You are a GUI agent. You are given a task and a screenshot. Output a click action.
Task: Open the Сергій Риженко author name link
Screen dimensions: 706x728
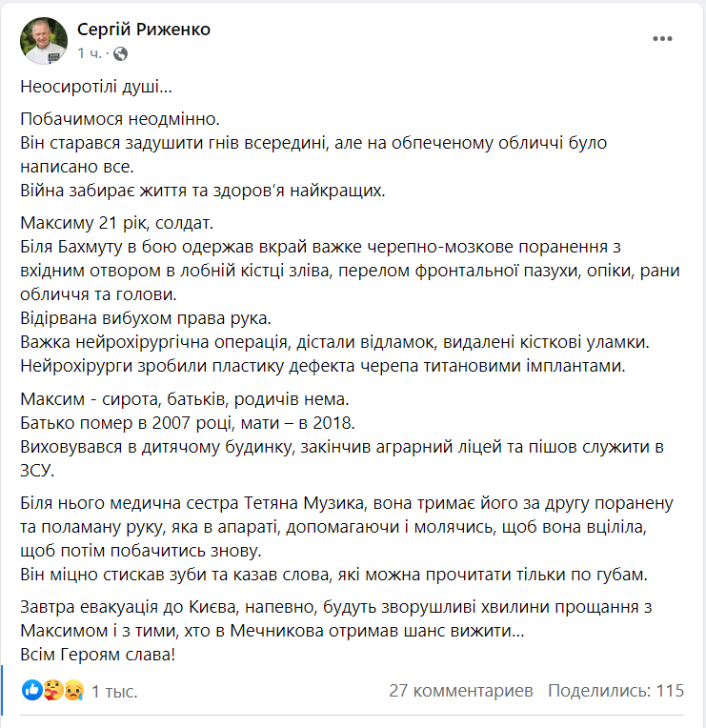[x=144, y=30]
